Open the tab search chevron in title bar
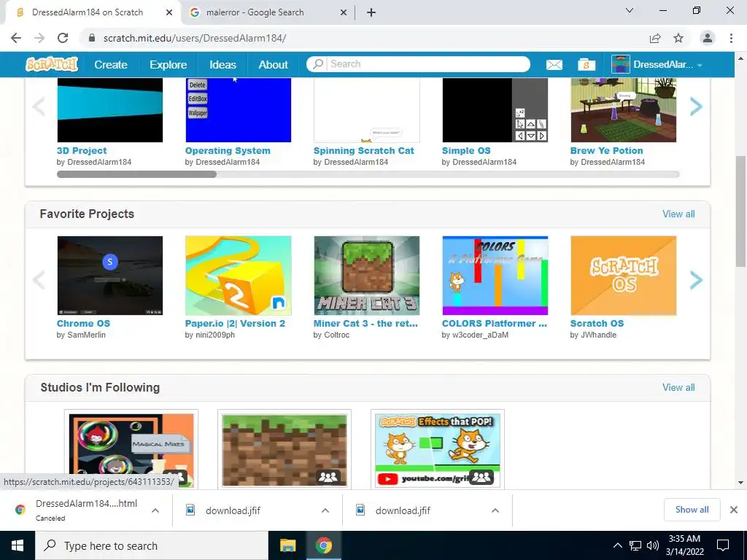747x560 pixels. [x=630, y=10]
